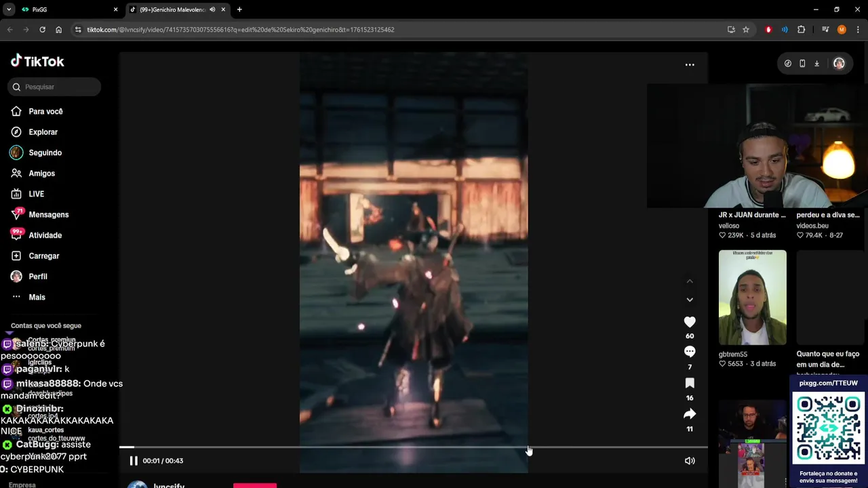Viewport: 868px width, 488px height.
Task: View site information icon in address bar
Action: pyautogui.click(x=78, y=30)
